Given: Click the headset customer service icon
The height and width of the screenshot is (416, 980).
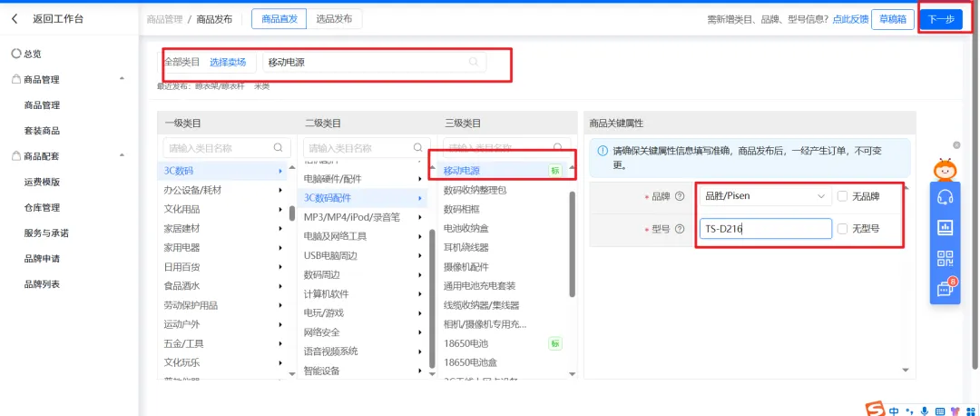Looking at the screenshot, I should [x=945, y=197].
